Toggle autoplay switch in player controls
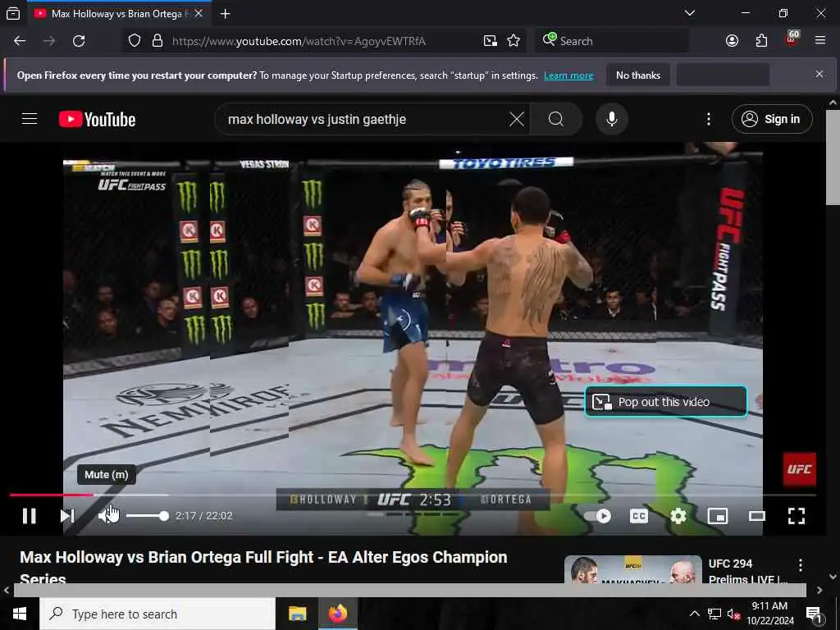The height and width of the screenshot is (630, 840). click(597, 516)
